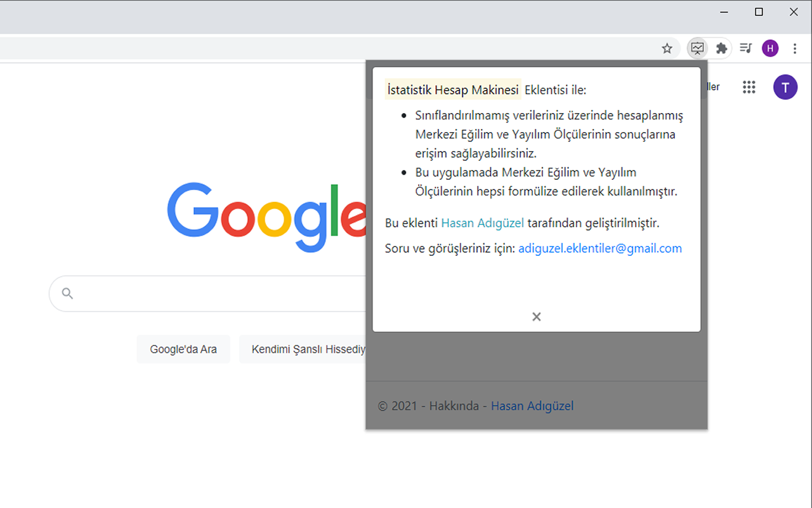This screenshot has width=812, height=508.
Task: Open the Extensions puzzle piece menu
Action: (x=721, y=48)
